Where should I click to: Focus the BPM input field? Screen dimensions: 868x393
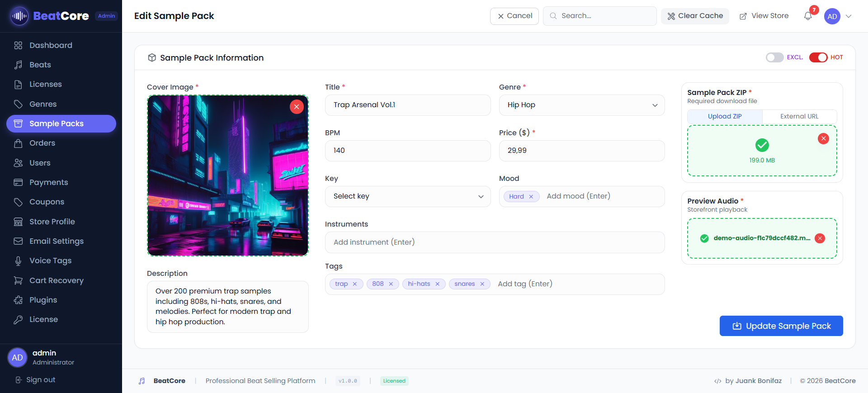click(x=407, y=151)
